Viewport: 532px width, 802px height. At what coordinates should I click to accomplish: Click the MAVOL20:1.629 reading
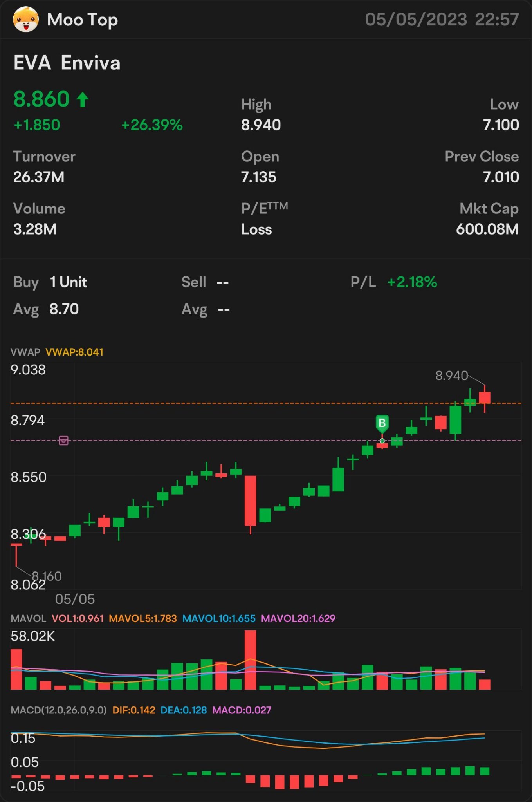[298, 618]
